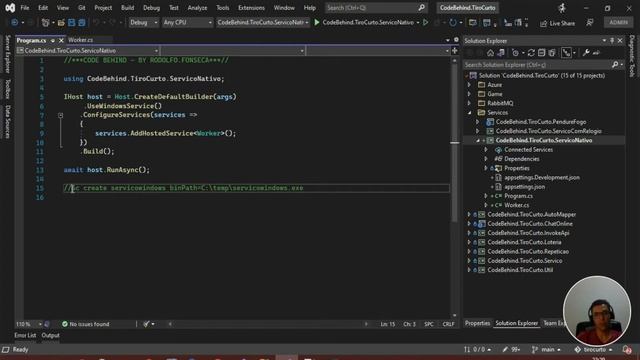
Task: Click the Preview Selected Items icon
Action: click(596, 53)
